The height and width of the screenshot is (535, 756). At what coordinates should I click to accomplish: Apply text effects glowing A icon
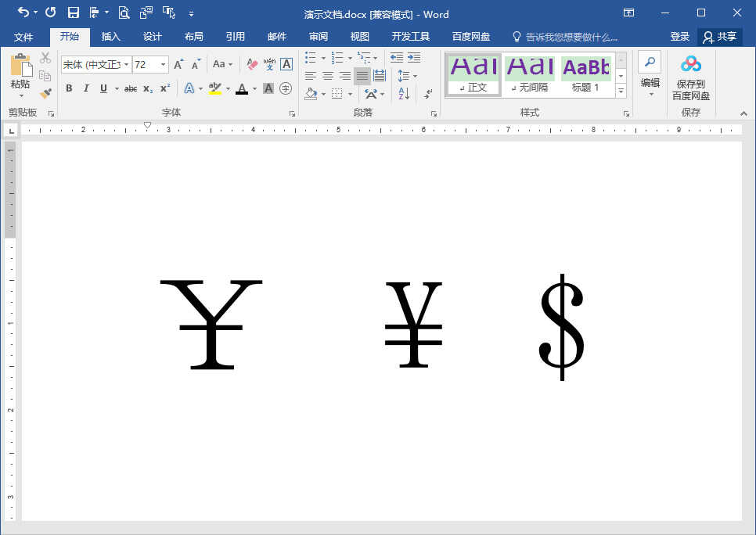[x=189, y=88]
